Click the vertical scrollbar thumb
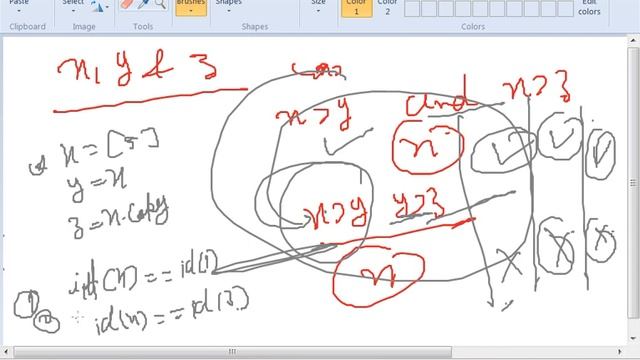The image size is (640, 360). (x=633, y=182)
